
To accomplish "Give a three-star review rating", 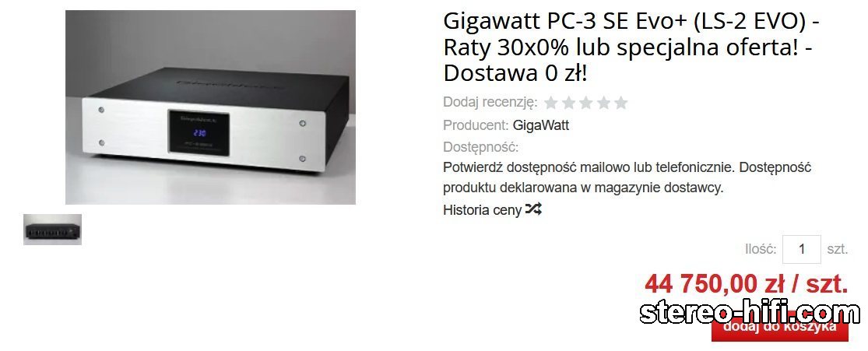I will coord(585,103).
